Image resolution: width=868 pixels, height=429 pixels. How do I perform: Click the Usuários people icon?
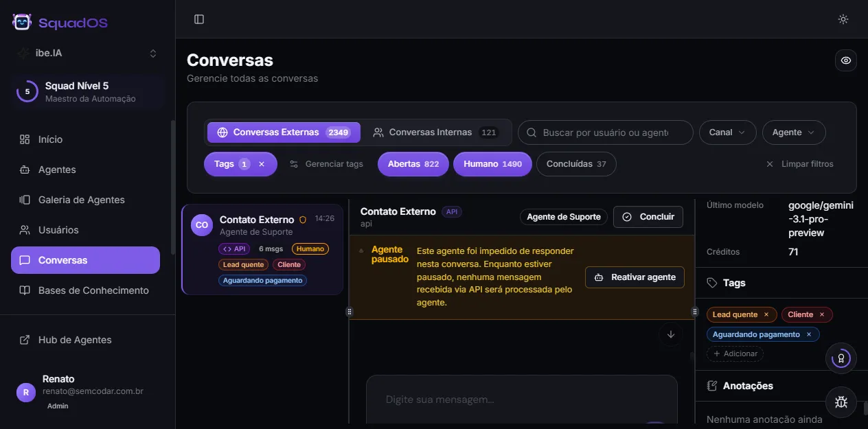point(25,230)
